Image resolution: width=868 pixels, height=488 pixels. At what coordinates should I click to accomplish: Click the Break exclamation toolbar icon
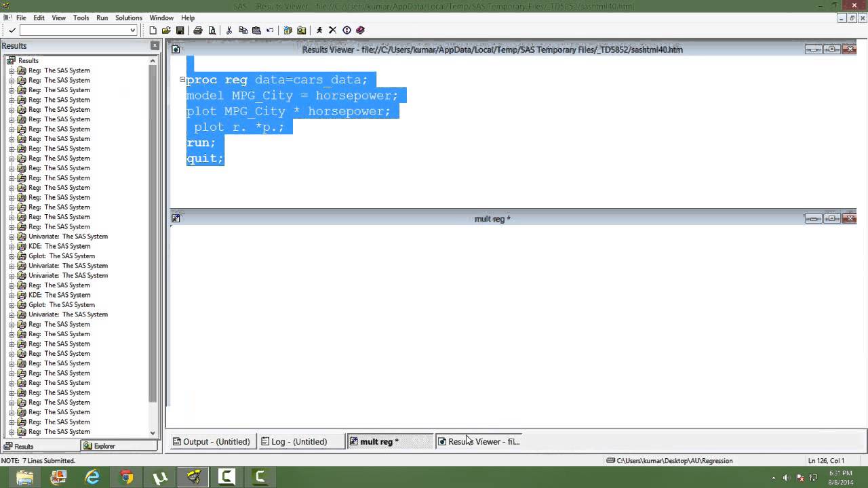347,30
